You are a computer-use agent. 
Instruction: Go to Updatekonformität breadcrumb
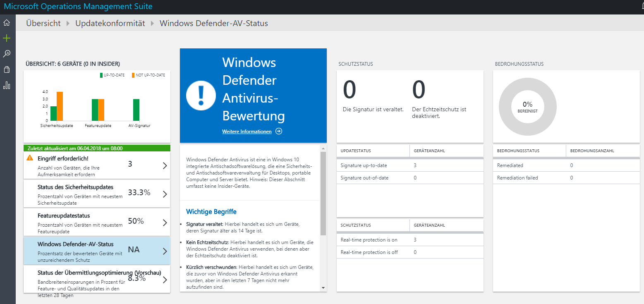point(110,23)
